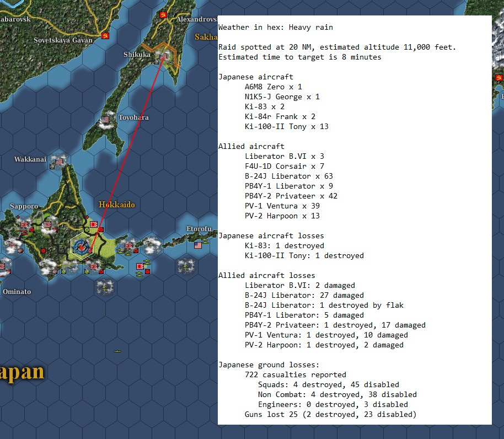The image size is (504, 439).
Task: Select the lone ship icon in open ocean
Action: click(x=117, y=351)
